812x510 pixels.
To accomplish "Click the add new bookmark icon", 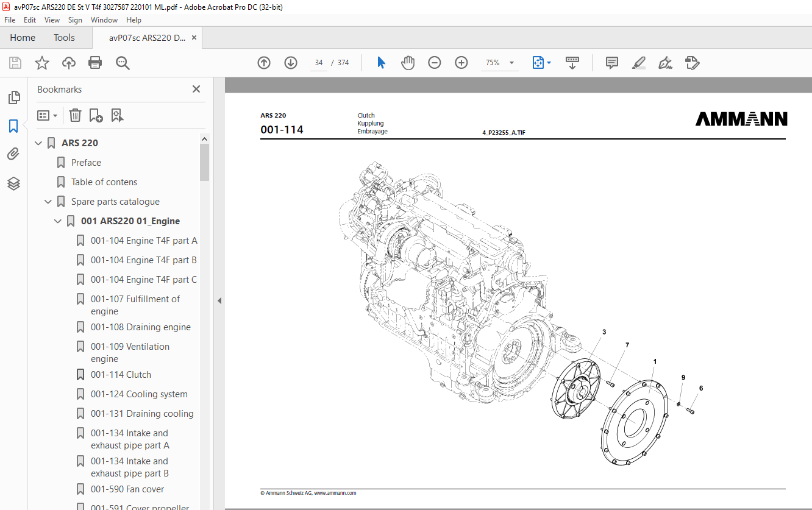I will (x=96, y=115).
